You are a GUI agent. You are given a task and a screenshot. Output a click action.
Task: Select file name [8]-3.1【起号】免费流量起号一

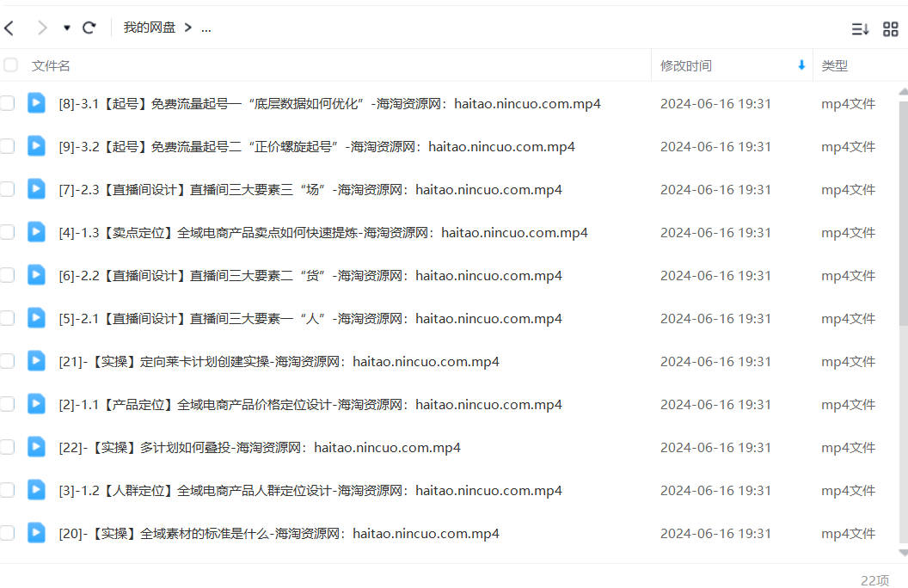coord(329,104)
